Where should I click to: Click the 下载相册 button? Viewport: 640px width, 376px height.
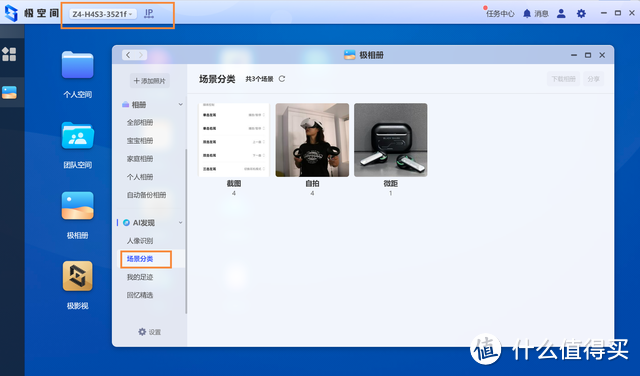coord(563,79)
